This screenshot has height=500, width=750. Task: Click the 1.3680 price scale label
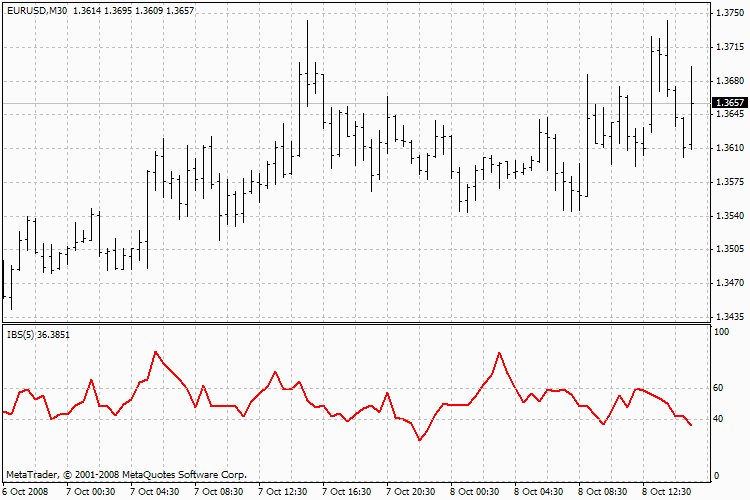[730, 80]
